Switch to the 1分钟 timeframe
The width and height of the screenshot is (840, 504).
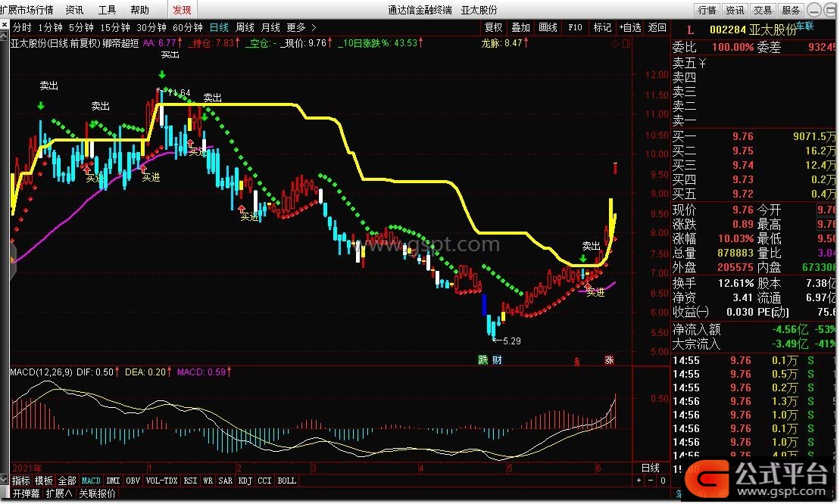pyautogui.click(x=50, y=27)
